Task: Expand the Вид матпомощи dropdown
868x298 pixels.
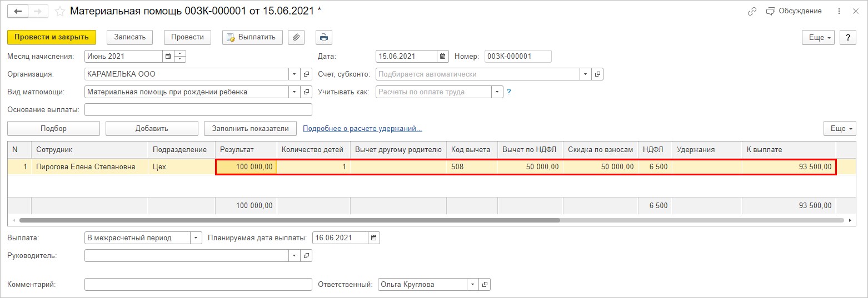Action: coord(294,92)
